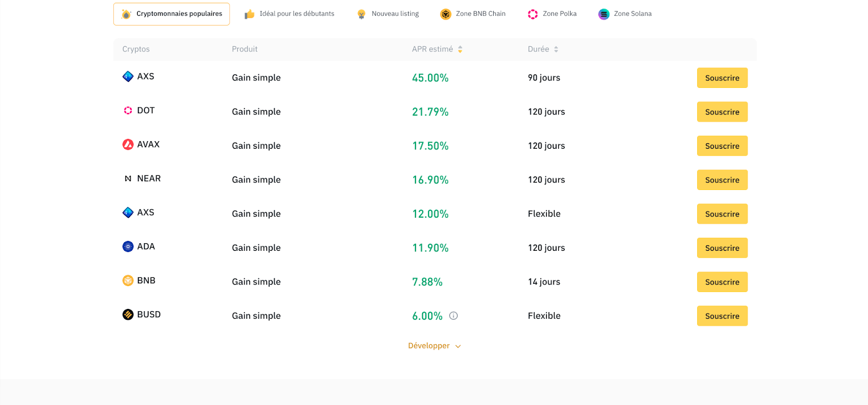Open Zone BNB Chain tab
The image size is (868, 405).
coord(473,14)
